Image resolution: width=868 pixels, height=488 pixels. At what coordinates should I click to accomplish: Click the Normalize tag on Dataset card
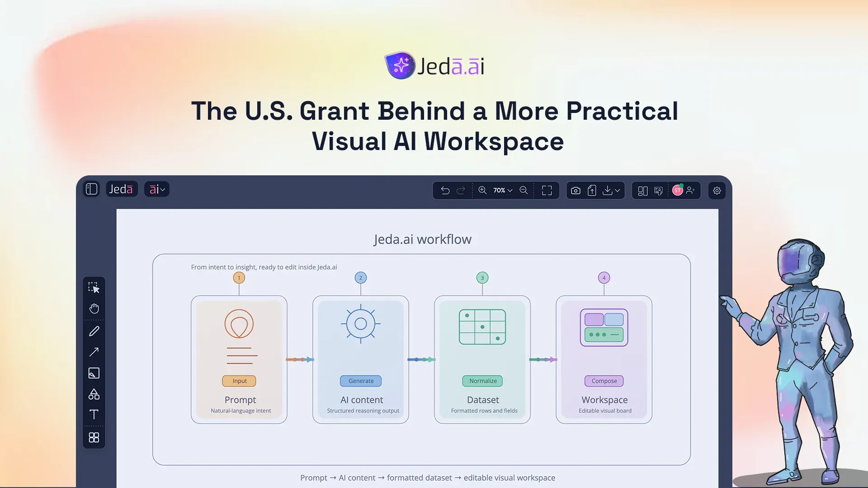click(x=482, y=381)
